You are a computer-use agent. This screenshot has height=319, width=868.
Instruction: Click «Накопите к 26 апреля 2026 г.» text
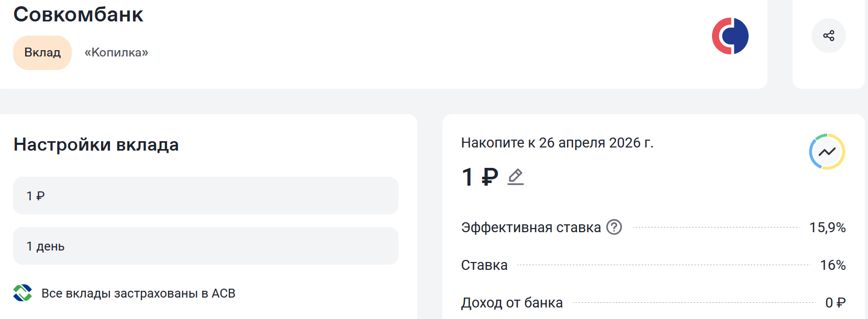(x=557, y=143)
